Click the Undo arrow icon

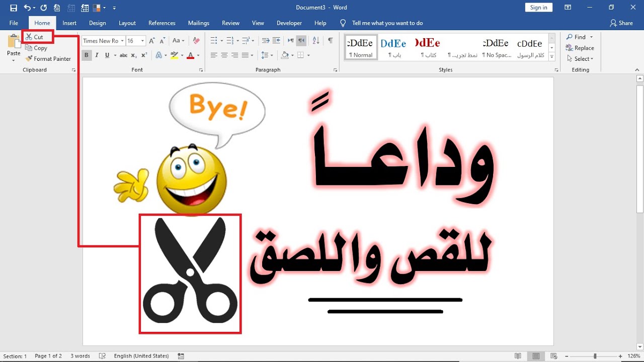(x=27, y=8)
